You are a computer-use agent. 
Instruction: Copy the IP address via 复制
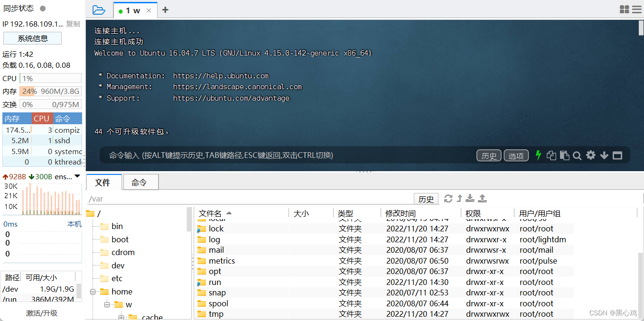(x=73, y=24)
